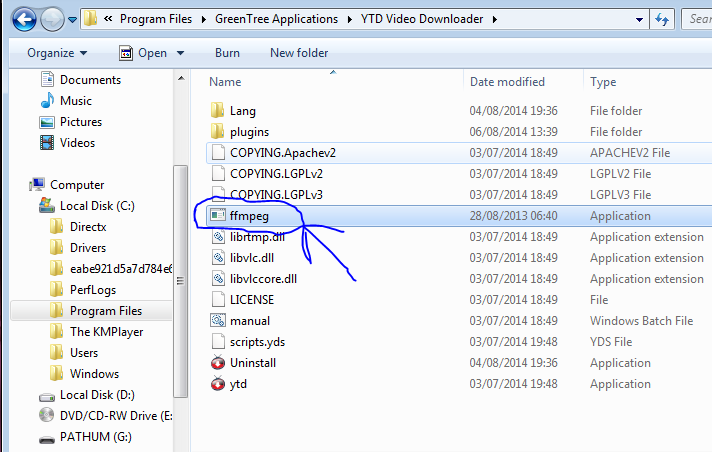
Task: Click plugins date 06/08/2014 13:39
Action: [x=513, y=132]
